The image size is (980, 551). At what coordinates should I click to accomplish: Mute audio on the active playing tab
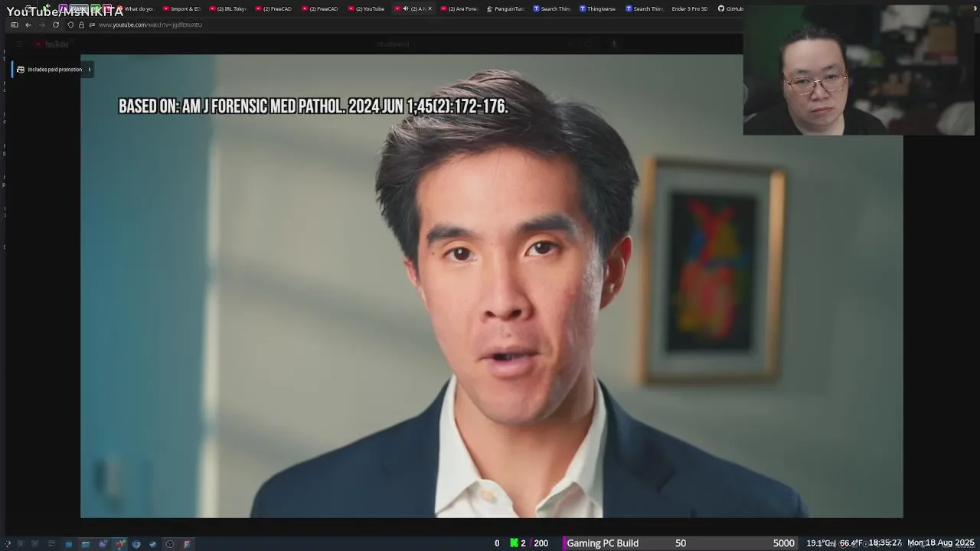click(x=406, y=8)
